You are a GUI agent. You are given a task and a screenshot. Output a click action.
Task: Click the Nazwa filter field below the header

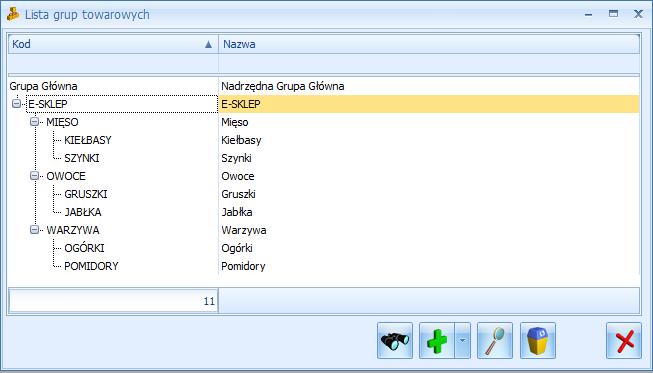click(x=429, y=64)
